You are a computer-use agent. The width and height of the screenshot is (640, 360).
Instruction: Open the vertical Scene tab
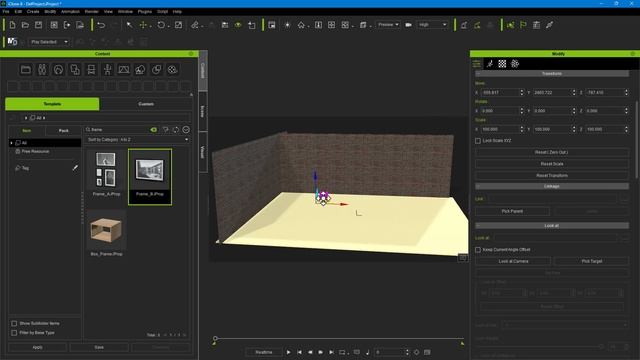203,111
